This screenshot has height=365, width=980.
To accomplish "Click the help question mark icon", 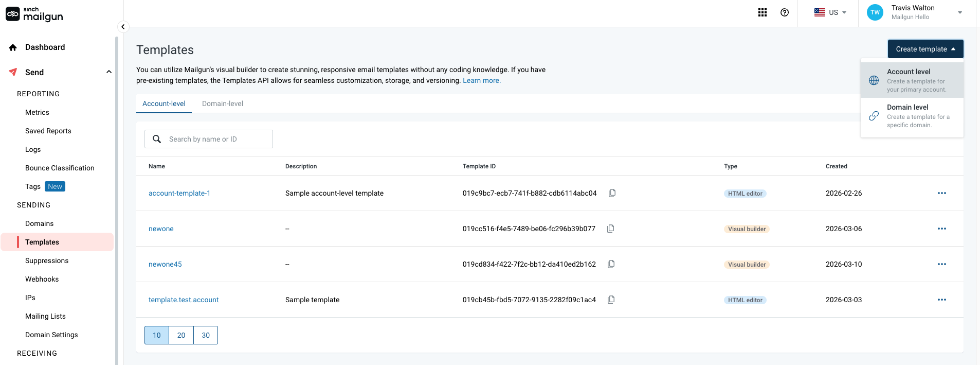I will [785, 12].
